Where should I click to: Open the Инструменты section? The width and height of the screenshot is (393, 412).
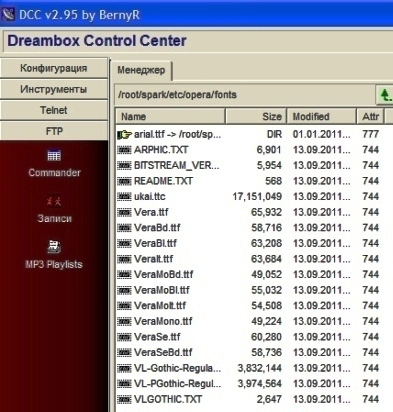tap(54, 89)
